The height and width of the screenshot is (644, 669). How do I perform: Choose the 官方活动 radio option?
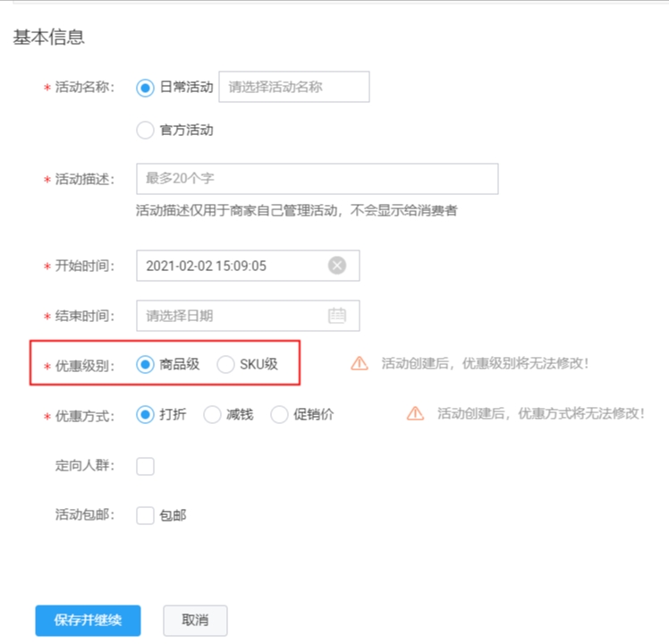pos(145,131)
